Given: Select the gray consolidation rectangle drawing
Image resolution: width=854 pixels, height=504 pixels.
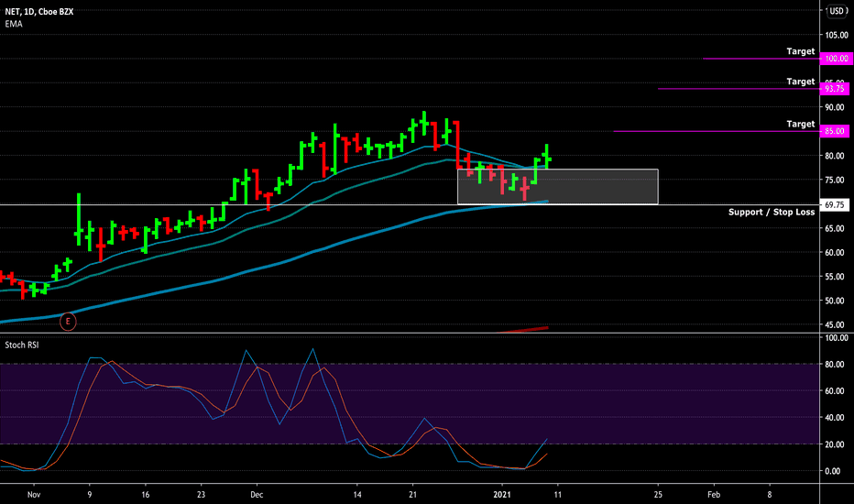Looking at the screenshot, I should (558, 187).
